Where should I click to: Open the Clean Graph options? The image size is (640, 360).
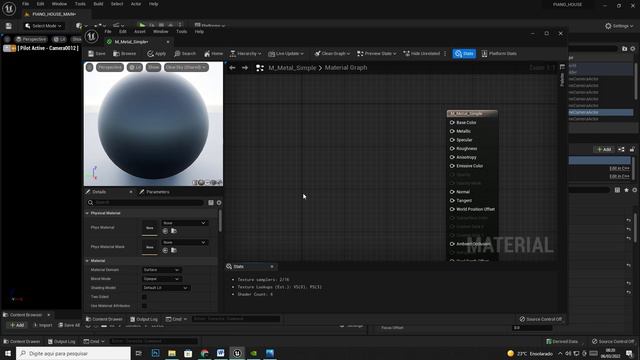[x=332, y=53]
